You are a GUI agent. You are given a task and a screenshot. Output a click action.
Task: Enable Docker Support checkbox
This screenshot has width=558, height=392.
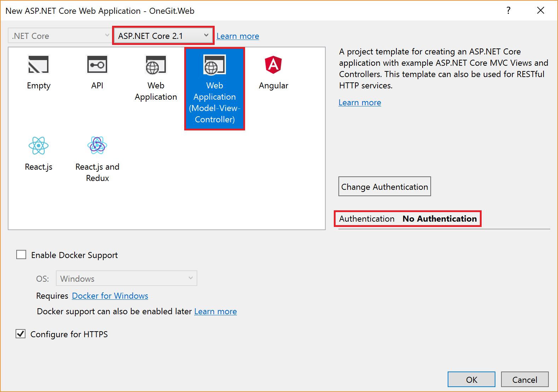click(21, 255)
